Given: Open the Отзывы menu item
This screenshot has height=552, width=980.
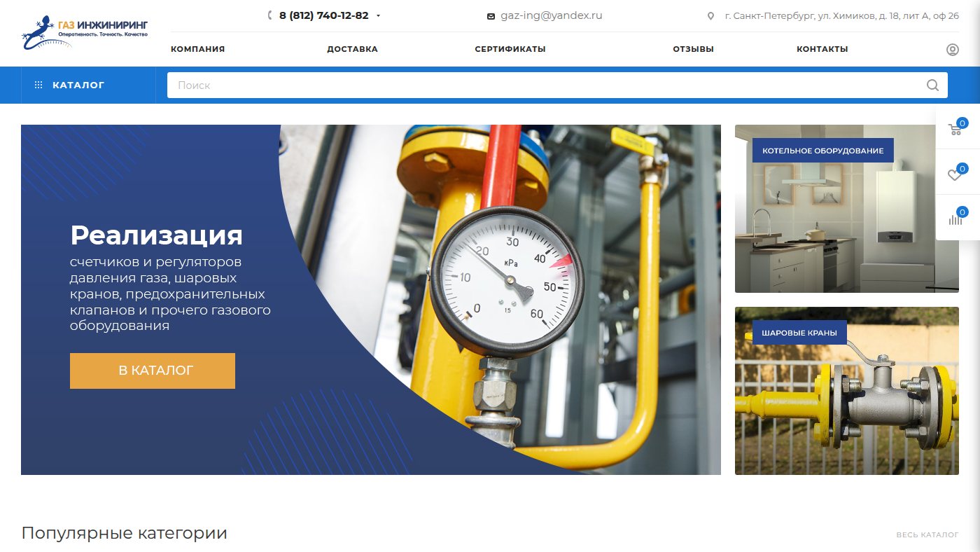Looking at the screenshot, I should click(x=693, y=49).
